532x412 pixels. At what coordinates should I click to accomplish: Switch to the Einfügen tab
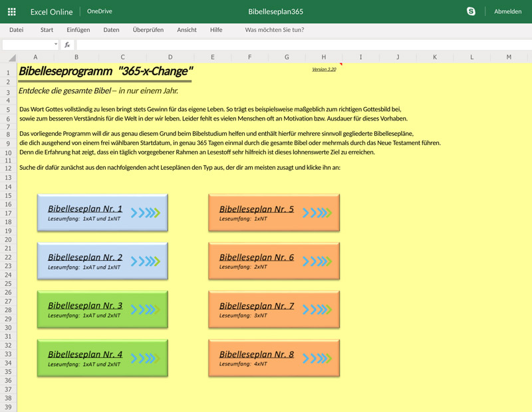click(x=78, y=30)
